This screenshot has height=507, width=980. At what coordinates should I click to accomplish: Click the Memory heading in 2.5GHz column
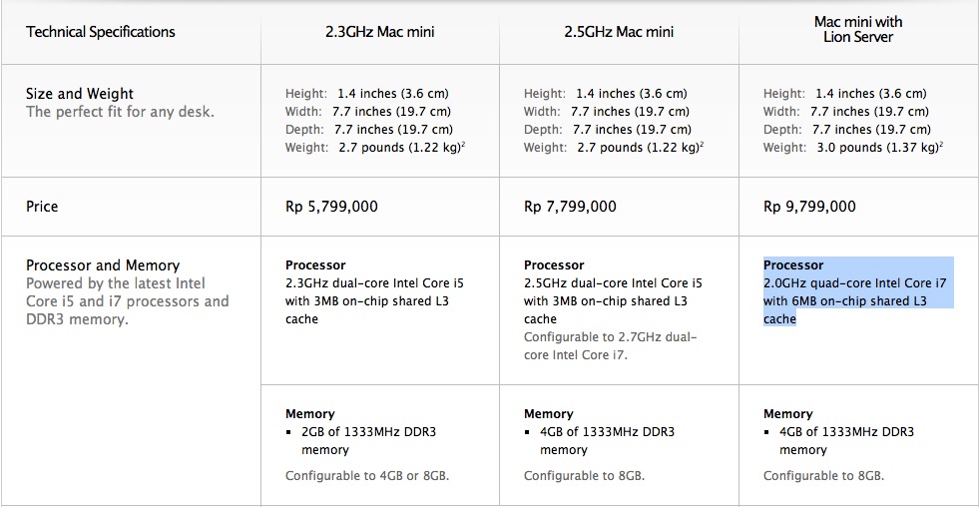pyautogui.click(x=548, y=414)
